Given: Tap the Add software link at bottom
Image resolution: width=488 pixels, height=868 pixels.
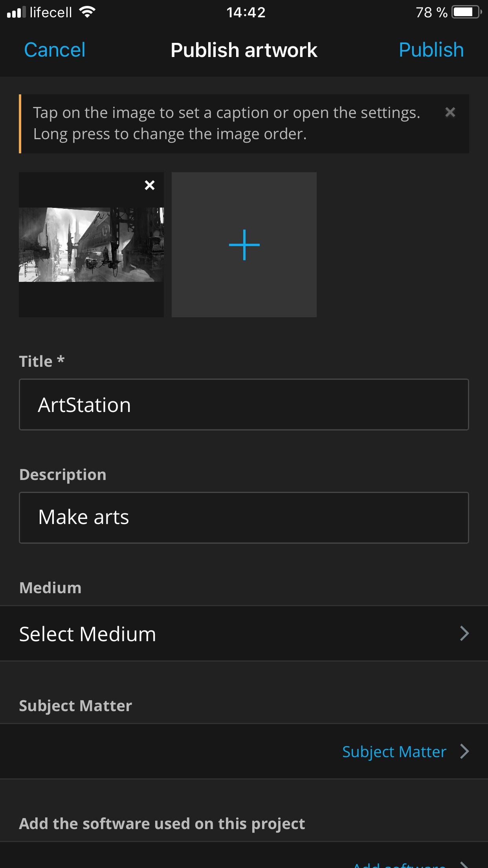Looking at the screenshot, I should click(x=399, y=864).
